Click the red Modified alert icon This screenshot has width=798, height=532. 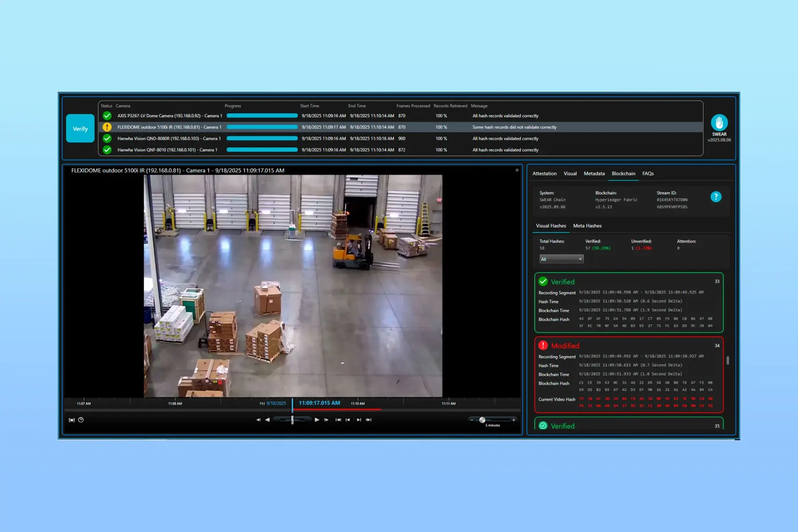[x=543, y=345]
